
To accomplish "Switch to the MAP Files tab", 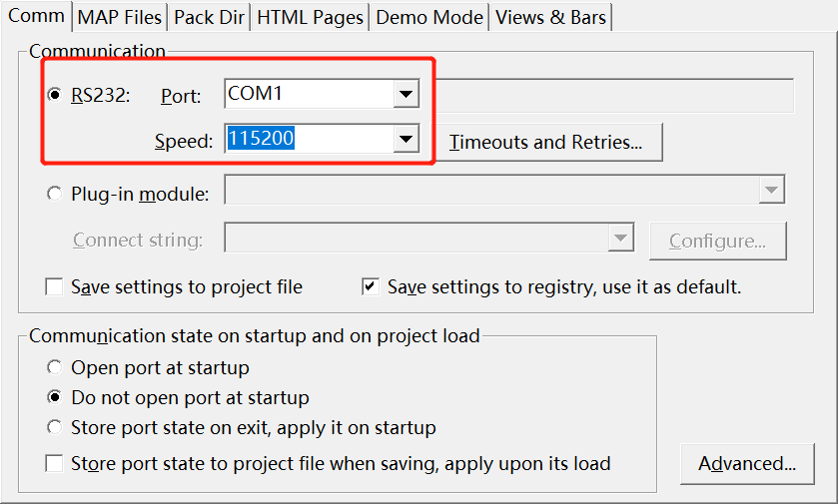I will click(119, 17).
